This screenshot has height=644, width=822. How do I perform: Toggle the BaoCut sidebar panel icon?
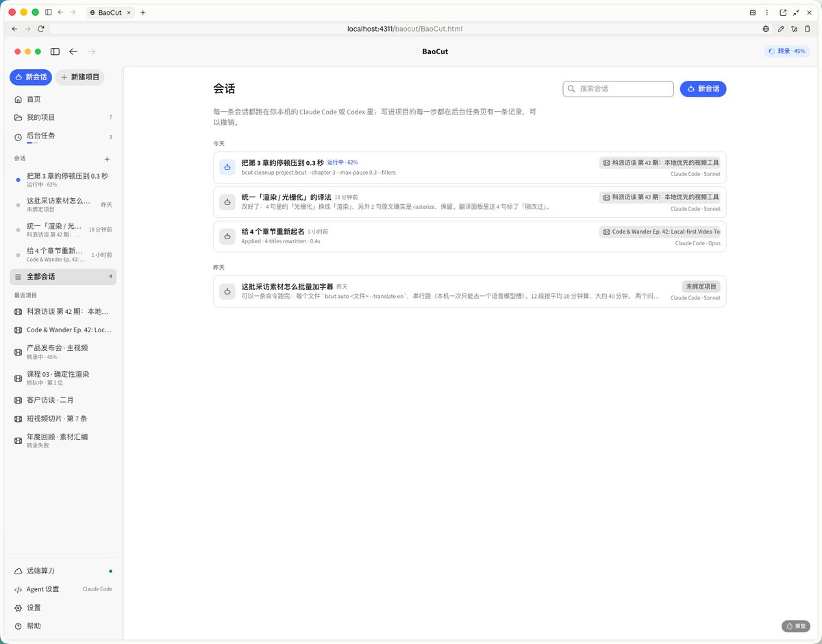(x=55, y=51)
